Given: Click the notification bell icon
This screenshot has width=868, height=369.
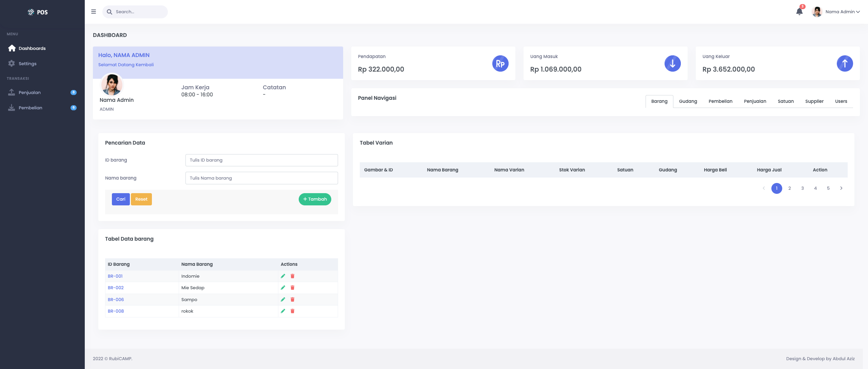Looking at the screenshot, I should pos(799,12).
